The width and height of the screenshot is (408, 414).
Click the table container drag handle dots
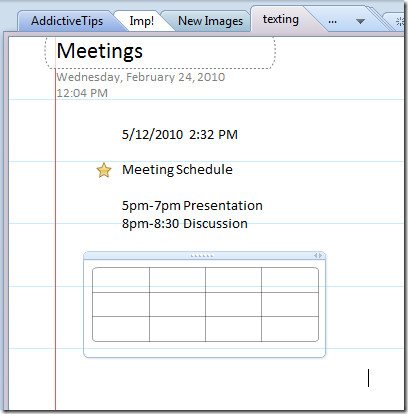[202, 256]
